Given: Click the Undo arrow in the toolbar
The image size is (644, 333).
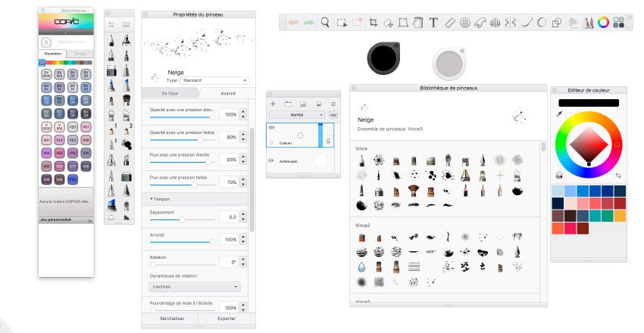Looking at the screenshot, I should 293,23.
